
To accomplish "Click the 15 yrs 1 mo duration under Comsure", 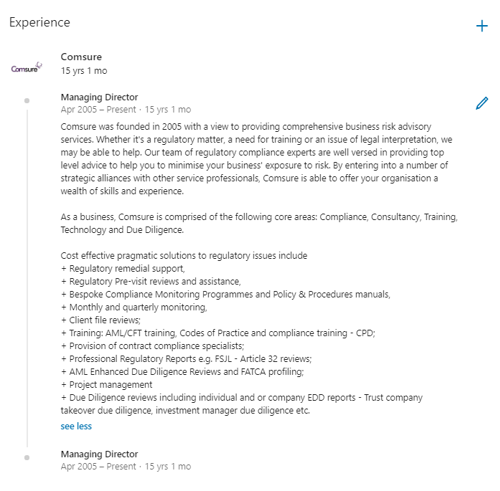I will (84, 71).
